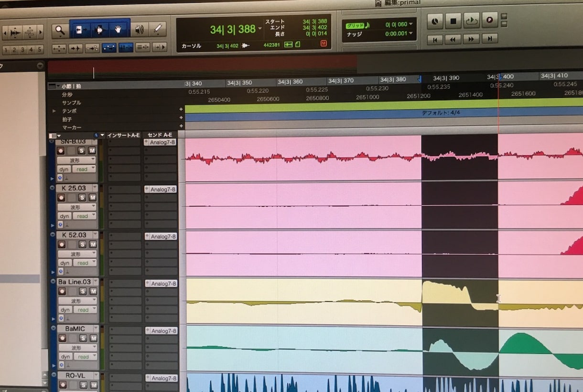Image resolution: width=583 pixels, height=392 pixels.
Task: Select the Selector waveform tool
Action: coord(99,30)
